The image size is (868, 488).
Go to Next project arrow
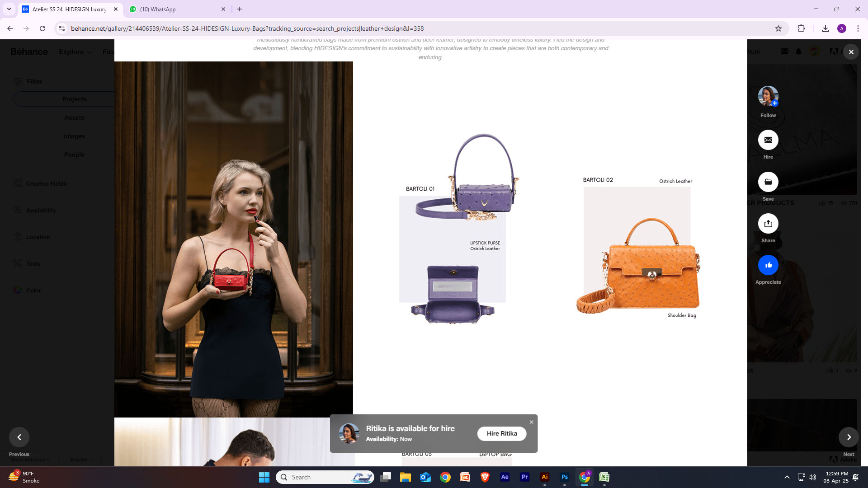pyautogui.click(x=849, y=437)
